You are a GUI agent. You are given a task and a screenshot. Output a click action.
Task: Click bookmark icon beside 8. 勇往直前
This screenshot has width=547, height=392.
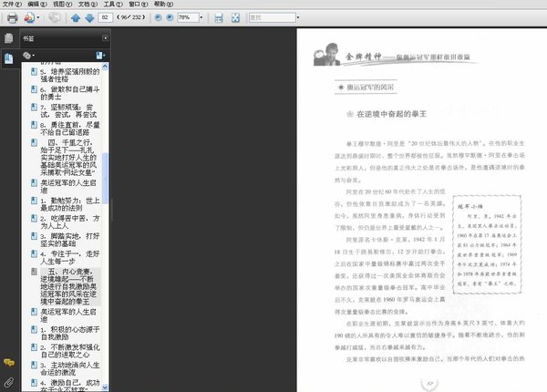pyautogui.click(x=34, y=125)
